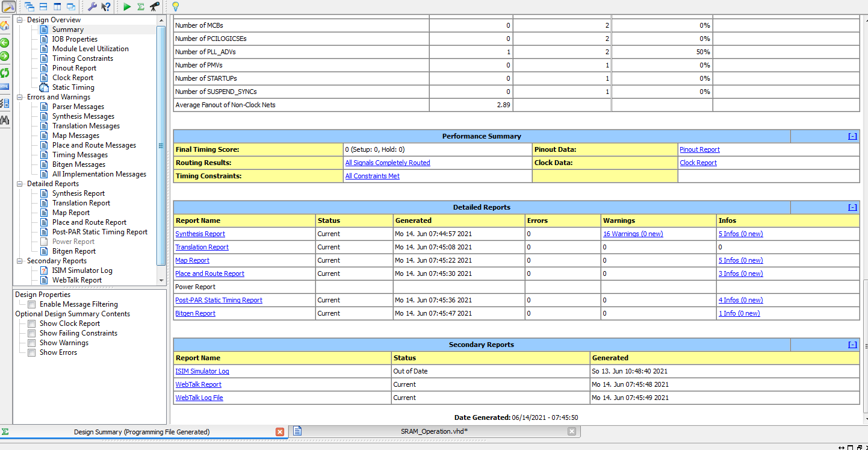Open Place and Route Report link
The image size is (868, 450).
tap(209, 273)
